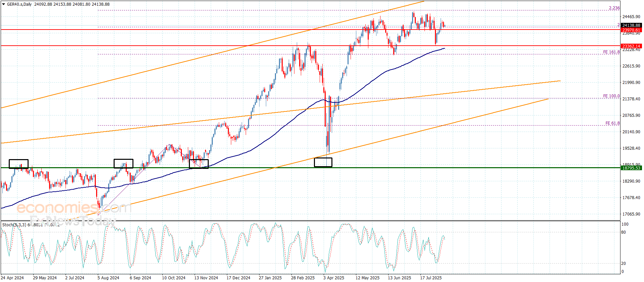Click the 100 level on Stochastic scale

pyautogui.click(x=625, y=224)
